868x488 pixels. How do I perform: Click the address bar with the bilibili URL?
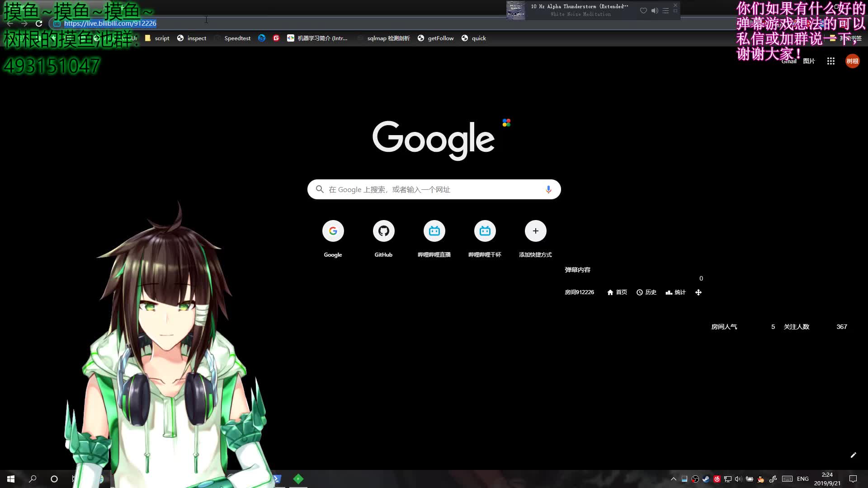(x=110, y=23)
